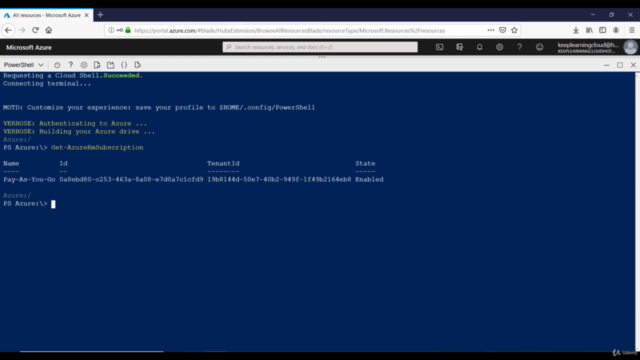Screen dimensions: 640x360
Task: Click the browser forward arrow
Action: 22,30
